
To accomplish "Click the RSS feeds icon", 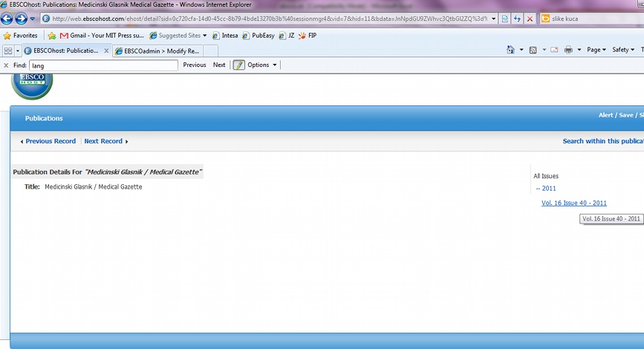I will (x=533, y=50).
